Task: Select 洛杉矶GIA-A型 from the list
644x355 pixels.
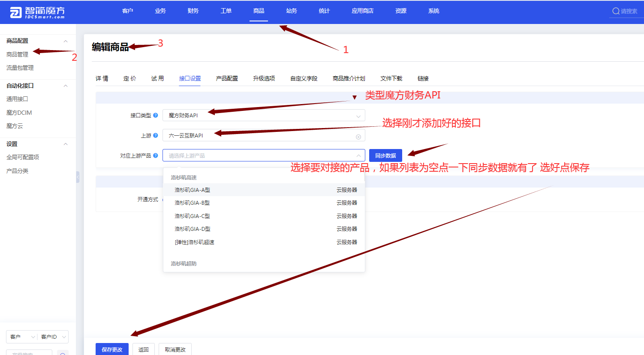Action: (264, 190)
